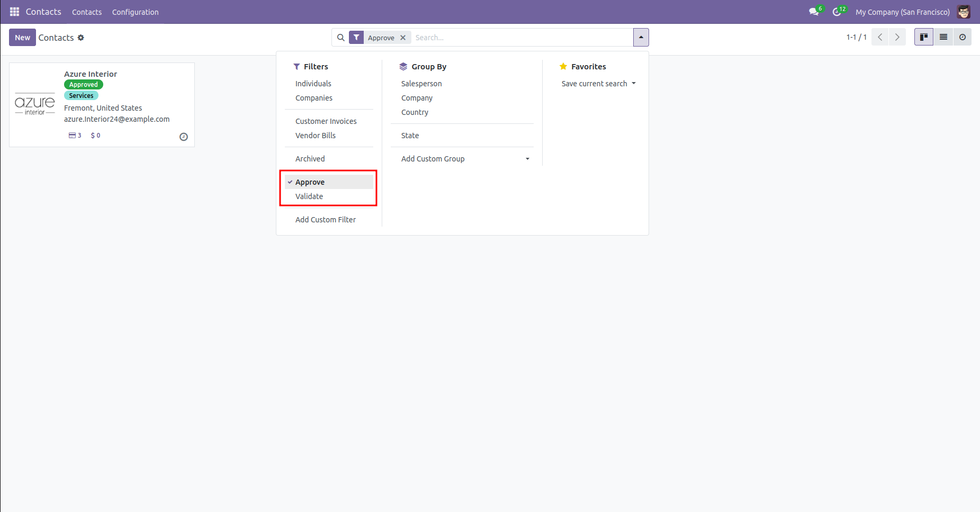The height and width of the screenshot is (512, 980).
Task: Group contacts by Salesperson
Action: [x=421, y=84]
